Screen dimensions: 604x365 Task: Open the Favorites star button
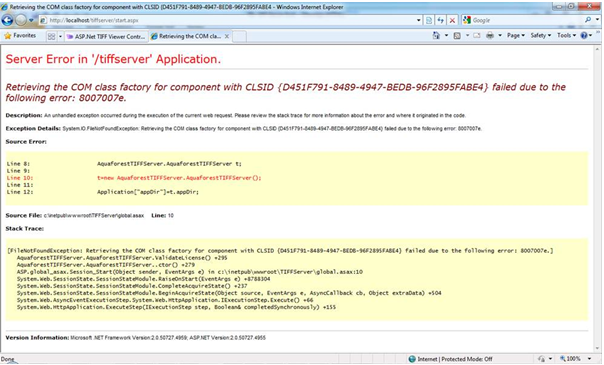[20, 35]
